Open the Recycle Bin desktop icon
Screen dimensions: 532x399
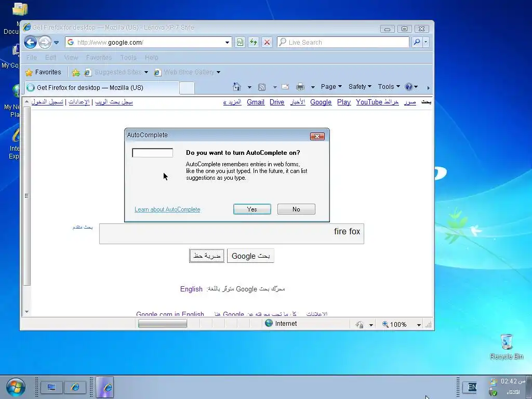507,347
